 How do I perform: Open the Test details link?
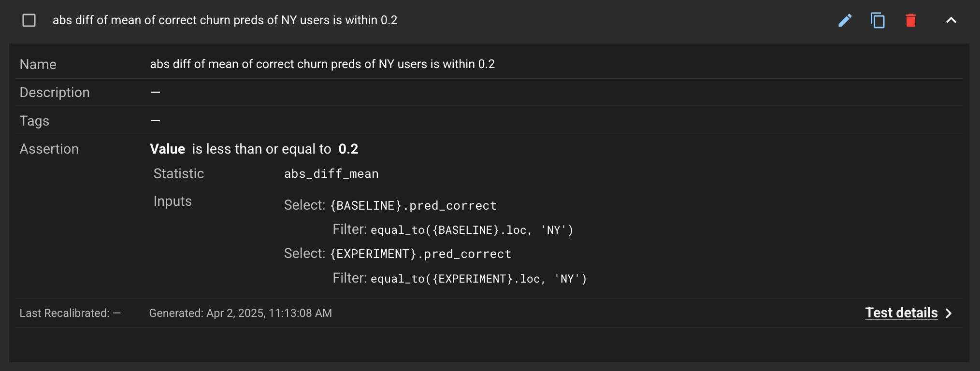pos(901,313)
